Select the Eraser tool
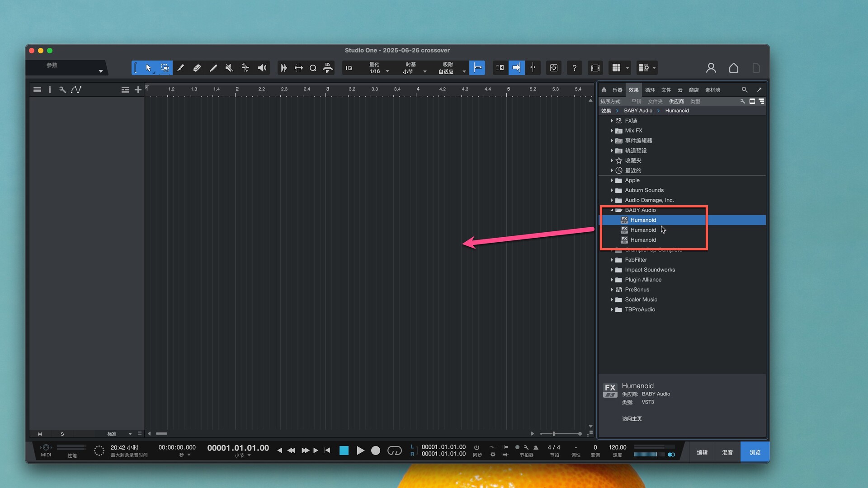Viewport: 868px width, 488px height. 197,68
